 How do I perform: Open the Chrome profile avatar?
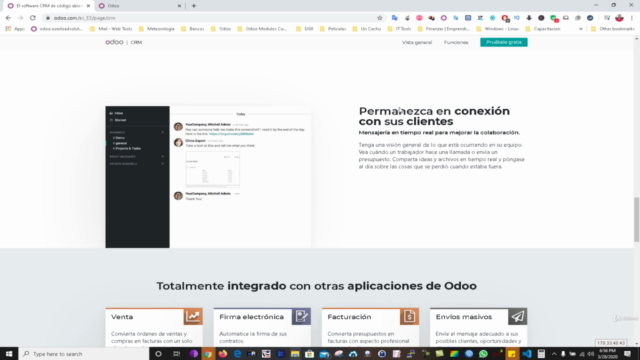coord(619,18)
